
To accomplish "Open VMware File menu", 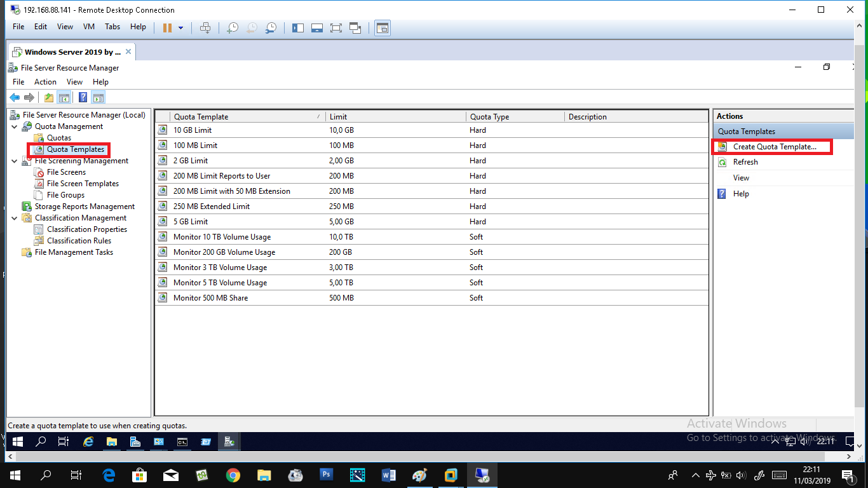I will click(18, 27).
